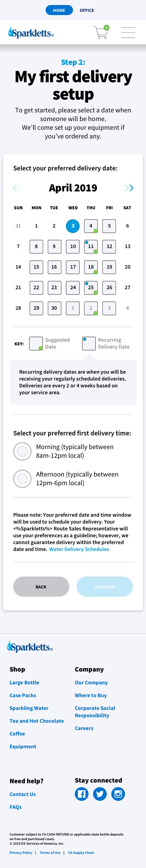Screen dimensions: 146x868
Task: Open the shopping cart icon
Action: click(101, 33)
